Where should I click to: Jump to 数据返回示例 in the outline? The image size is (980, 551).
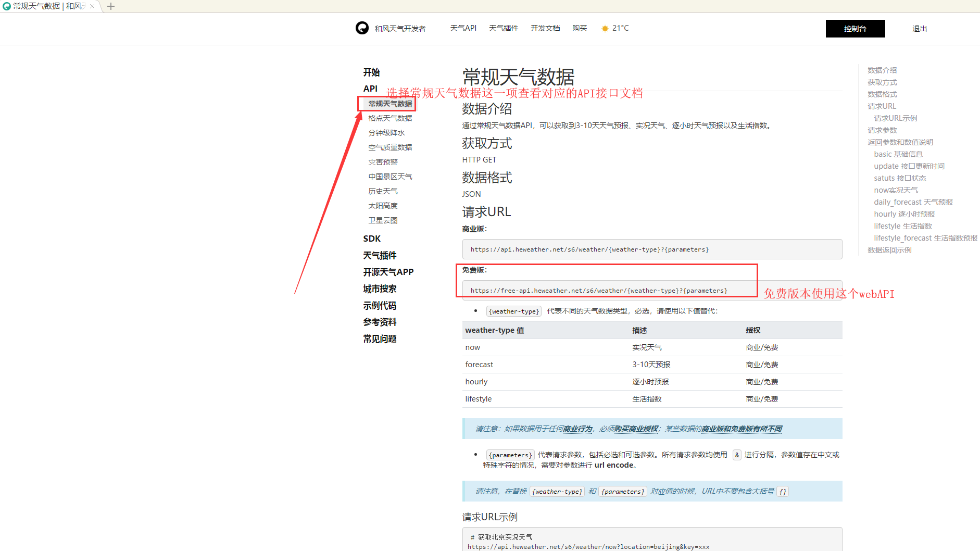[889, 250]
